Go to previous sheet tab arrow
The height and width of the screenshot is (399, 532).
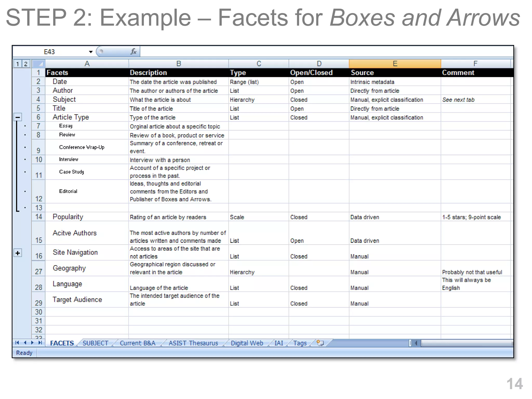tap(25, 343)
